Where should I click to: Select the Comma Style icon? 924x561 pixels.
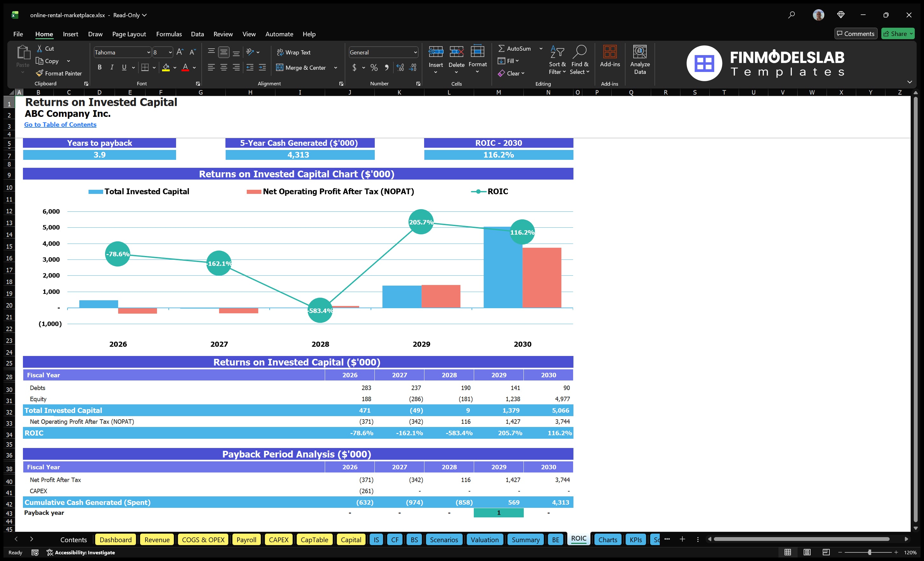click(x=387, y=67)
